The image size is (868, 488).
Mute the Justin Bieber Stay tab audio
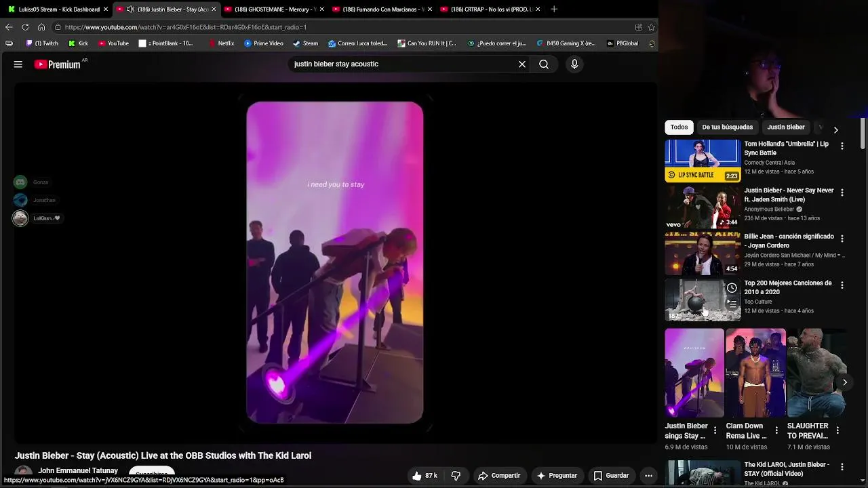[x=130, y=9]
